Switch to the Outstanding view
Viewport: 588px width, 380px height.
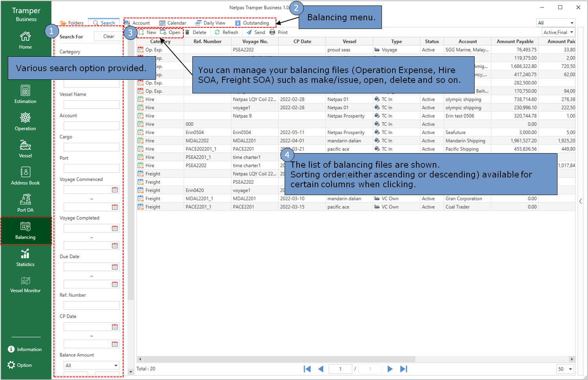click(252, 23)
